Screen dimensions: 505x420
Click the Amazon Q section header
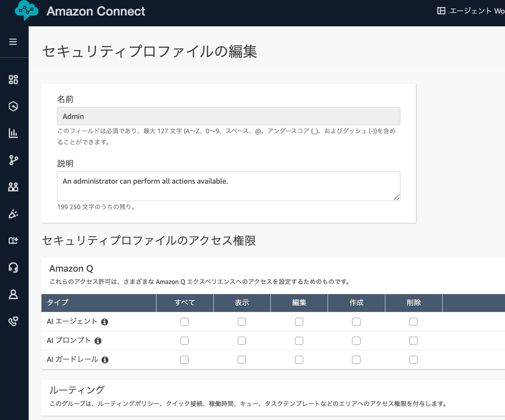[x=71, y=269]
